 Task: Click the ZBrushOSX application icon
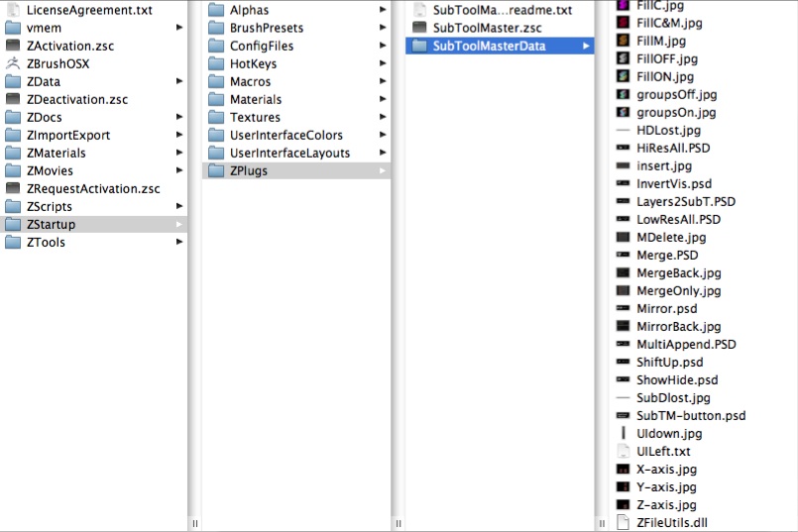coord(13,63)
